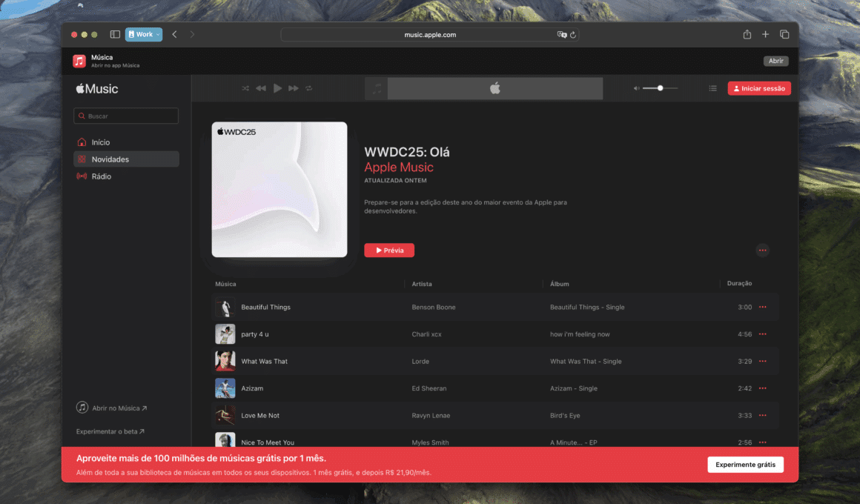Screen dimensions: 860x504
Task: Open more options for Nice To Meet You
Action: pyautogui.click(x=762, y=442)
